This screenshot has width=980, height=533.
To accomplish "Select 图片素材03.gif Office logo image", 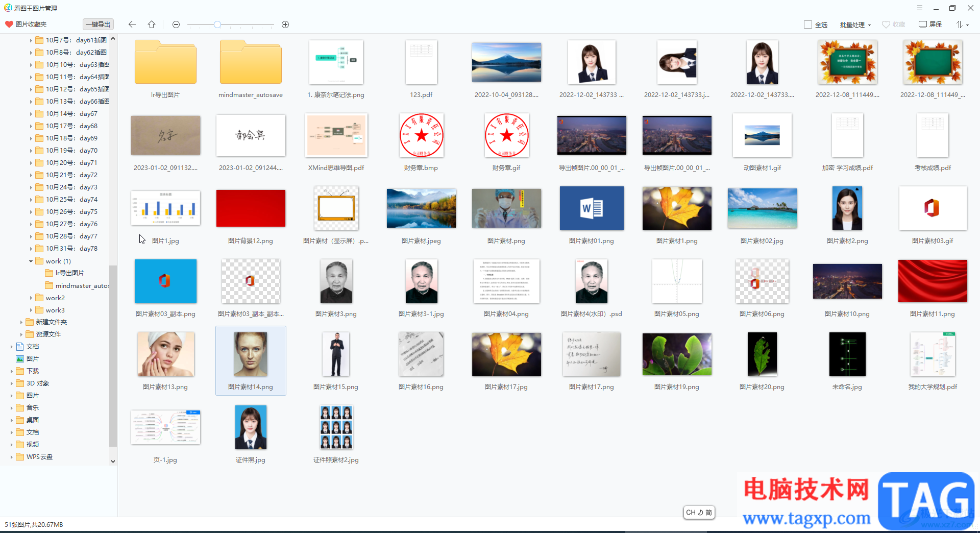I will pyautogui.click(x=933, y=208).
